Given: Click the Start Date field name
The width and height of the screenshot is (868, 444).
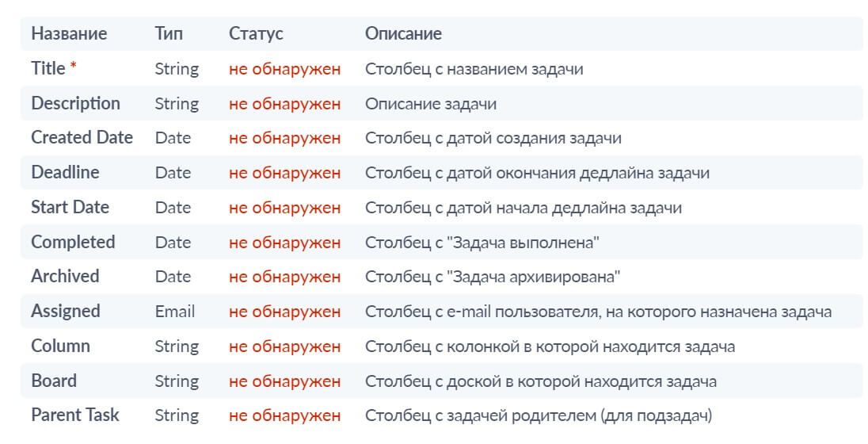Looking at the screenshot, I should 70,207.
